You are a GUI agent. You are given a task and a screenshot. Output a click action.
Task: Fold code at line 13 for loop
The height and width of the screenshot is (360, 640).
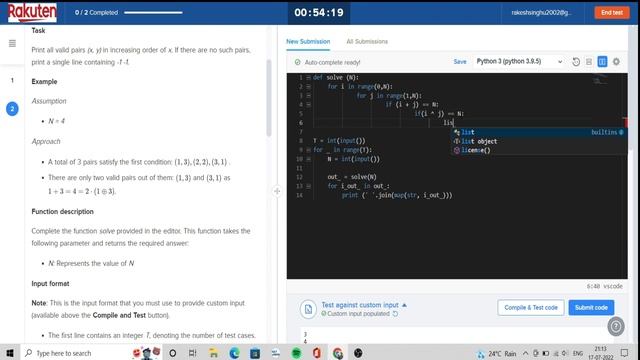[309, 186]
